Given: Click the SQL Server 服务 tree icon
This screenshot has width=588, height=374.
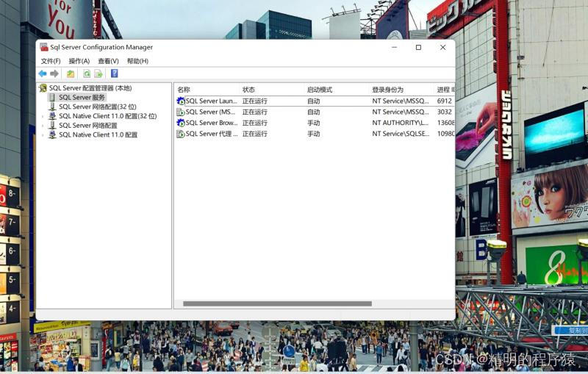Looking at the screenshot, I should [x=52, y=98].
